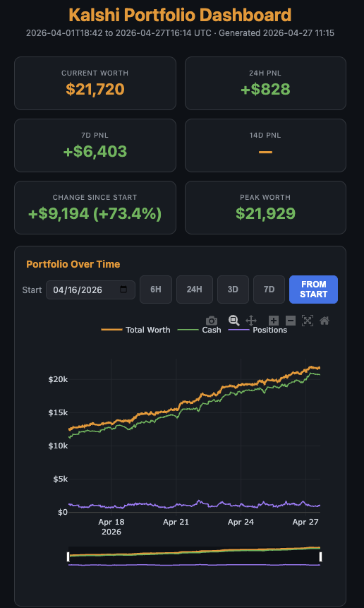Click the date range and generated timestamp subtitle
Screen dimensions: 364x608
[180, 33]
